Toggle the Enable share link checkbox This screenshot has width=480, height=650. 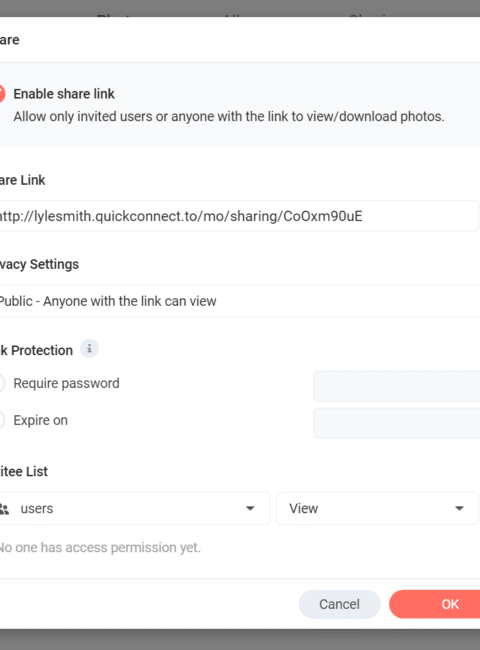(x=2, y=94)
